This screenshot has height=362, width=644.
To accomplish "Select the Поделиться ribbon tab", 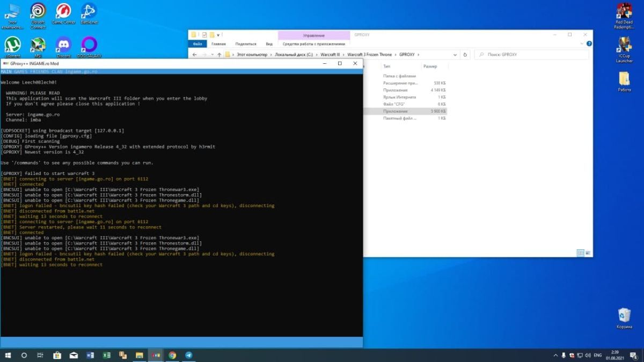I will click(x=246, y=44).
